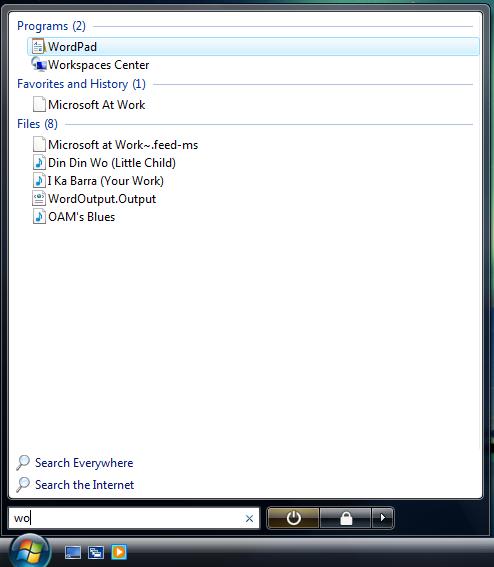Open Microsoft at Work~.feed-ms file
The image size is (494, 567).
click(123, 145)
